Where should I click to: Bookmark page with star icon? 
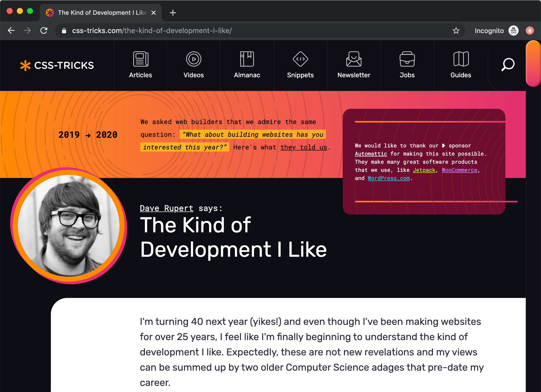click(456, 31)
